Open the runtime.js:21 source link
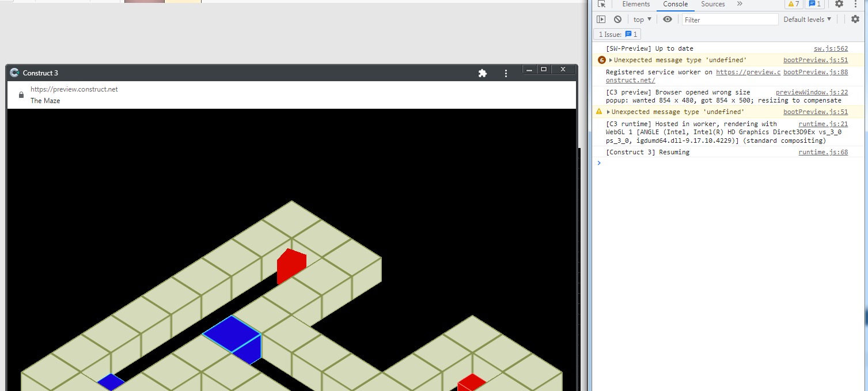 click(x=823, y=124)
